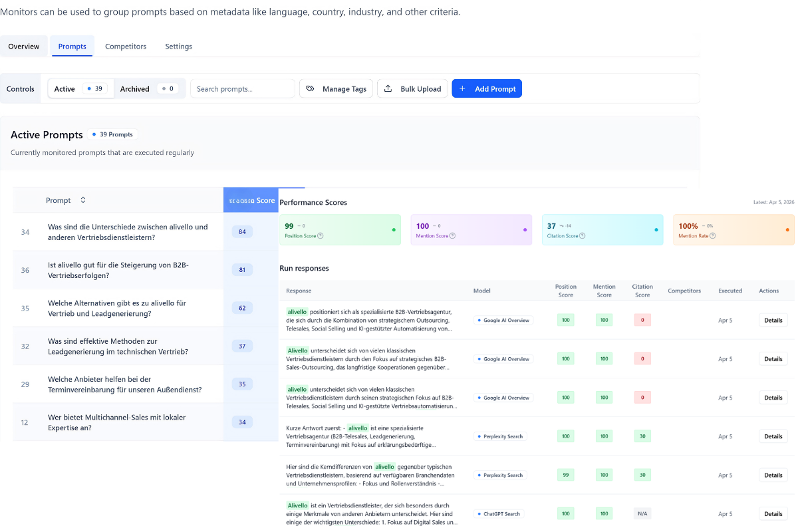Select the Prompts tab
The height and width of the screenshot is (532, 798).
tap(72, 47)
